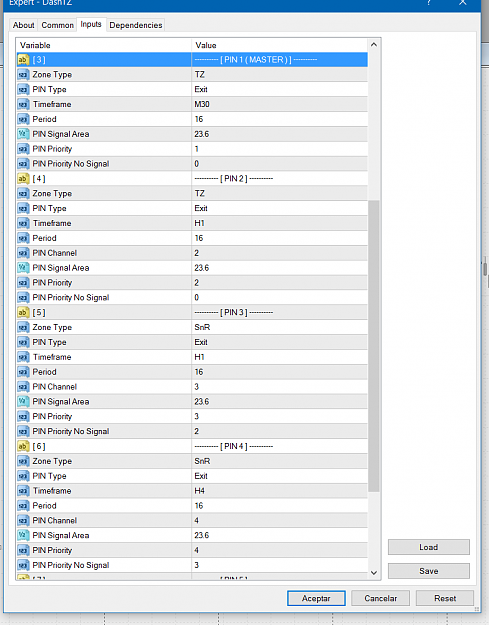Viewport: 489px width, 625px height.
Task: Click the integer icon of Timeframe row M30
Action: coord(23,104)
